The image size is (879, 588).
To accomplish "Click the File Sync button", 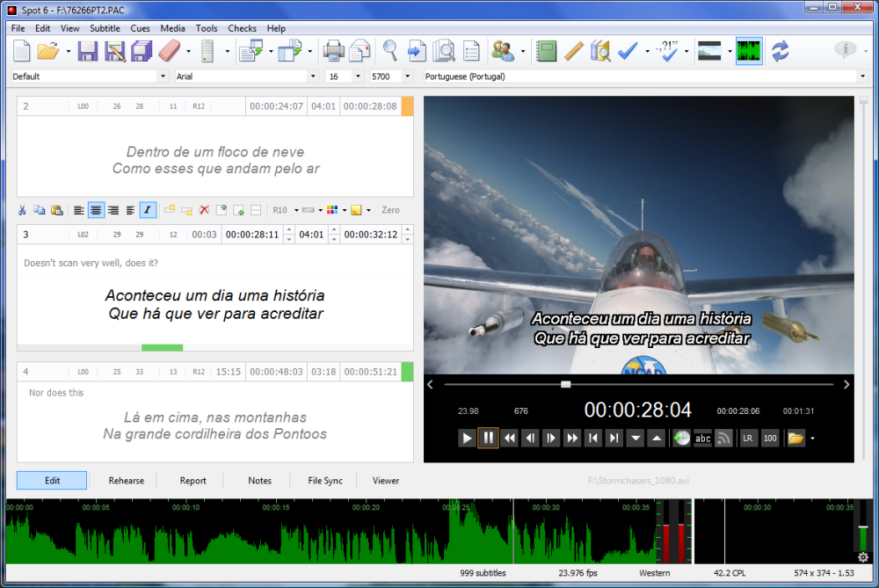I will click(x=324, y=481).
